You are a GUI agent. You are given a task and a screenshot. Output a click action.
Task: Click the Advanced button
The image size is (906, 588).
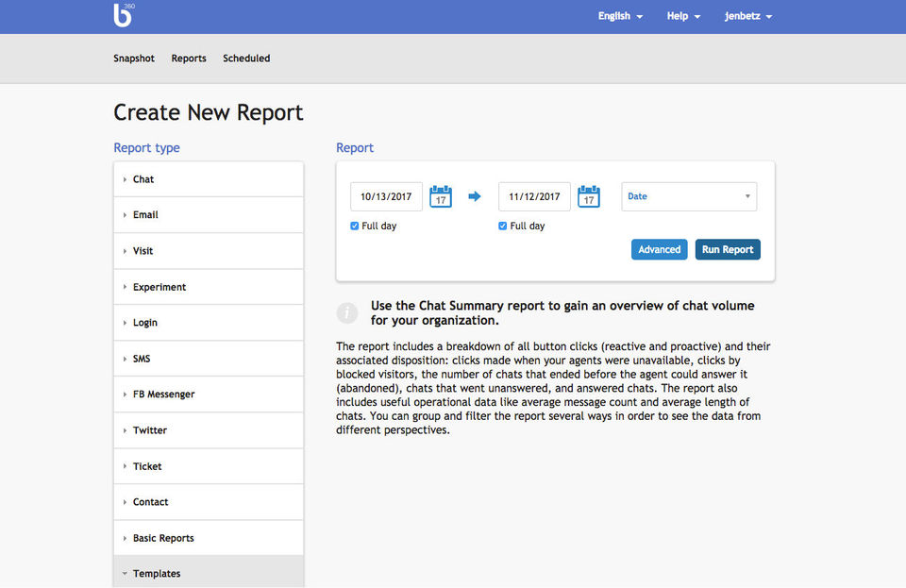(659, 249)
